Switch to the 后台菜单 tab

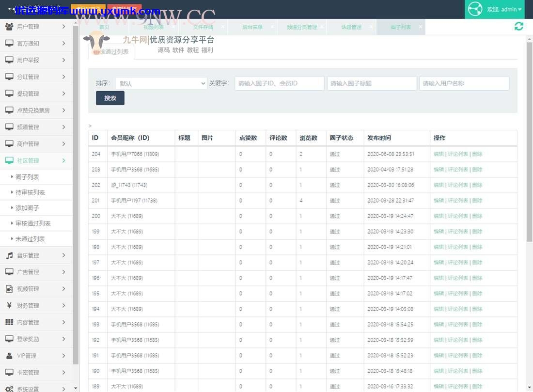[252, 27]
